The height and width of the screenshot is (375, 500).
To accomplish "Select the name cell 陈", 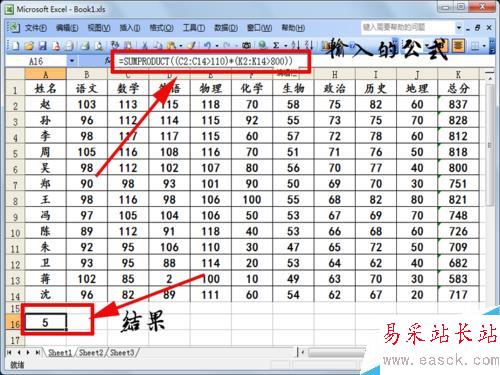I will tap(46, 231).
